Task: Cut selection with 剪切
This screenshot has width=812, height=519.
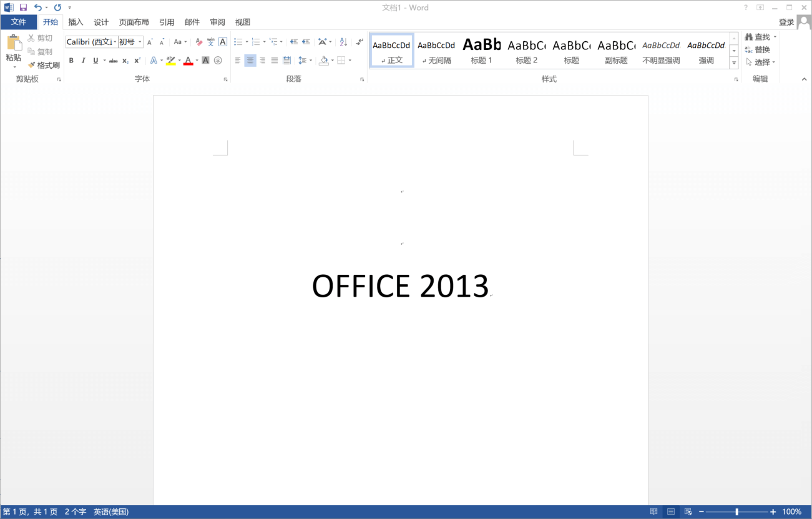Action: [x=40, y=38]
